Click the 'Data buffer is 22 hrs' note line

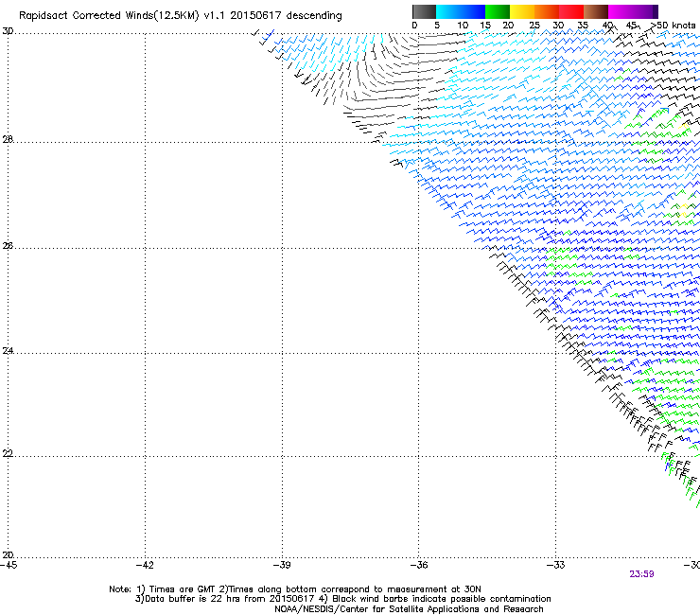click(342, 599)
